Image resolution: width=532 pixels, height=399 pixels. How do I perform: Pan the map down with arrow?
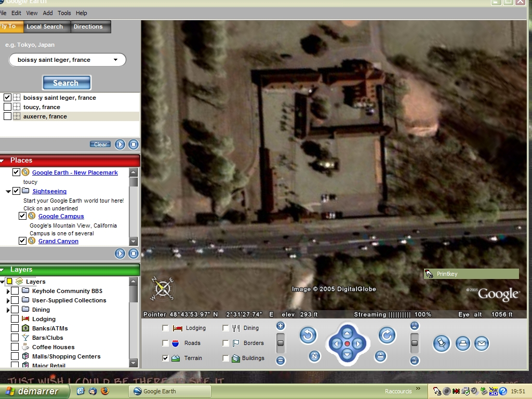[x=347, y=354]
